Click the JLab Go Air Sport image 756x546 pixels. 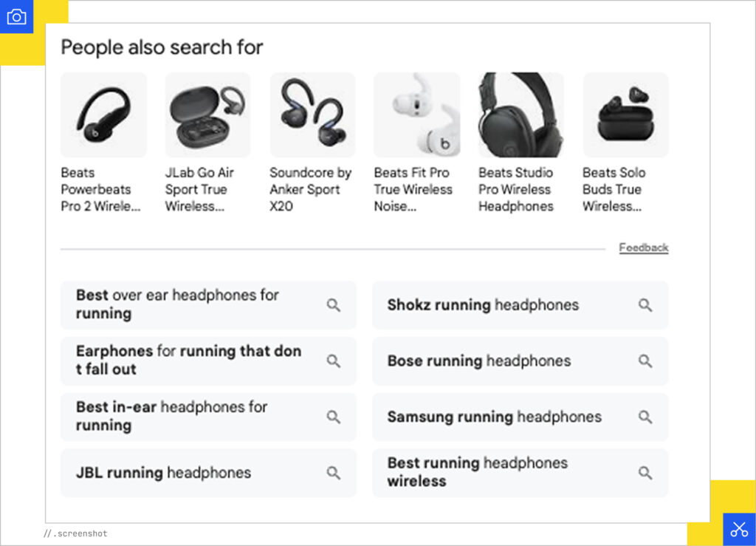tap(207, 115)
